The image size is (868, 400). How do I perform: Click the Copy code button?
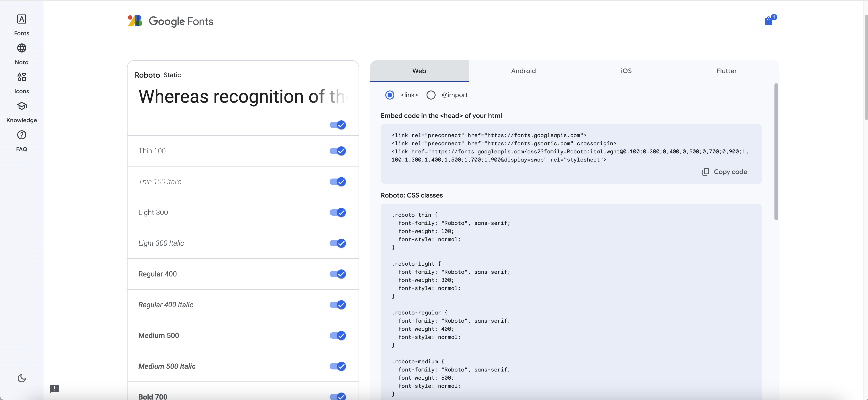click(x=724, y=172)
